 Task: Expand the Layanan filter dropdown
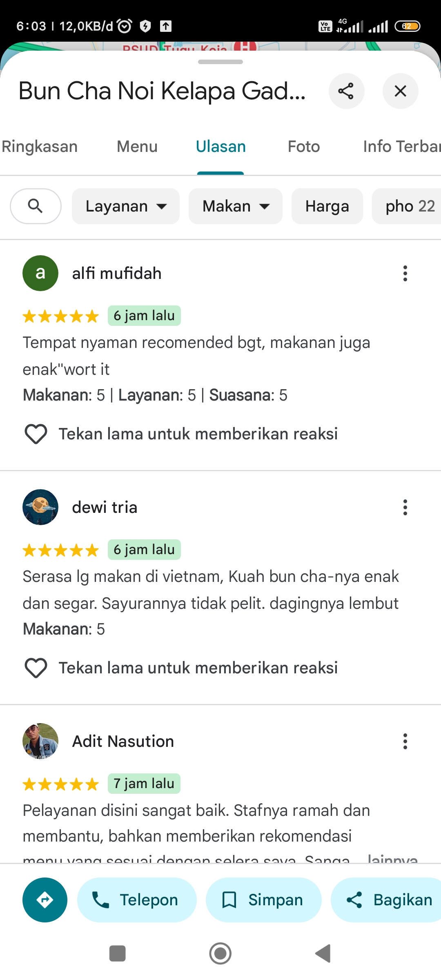[126, 206]
